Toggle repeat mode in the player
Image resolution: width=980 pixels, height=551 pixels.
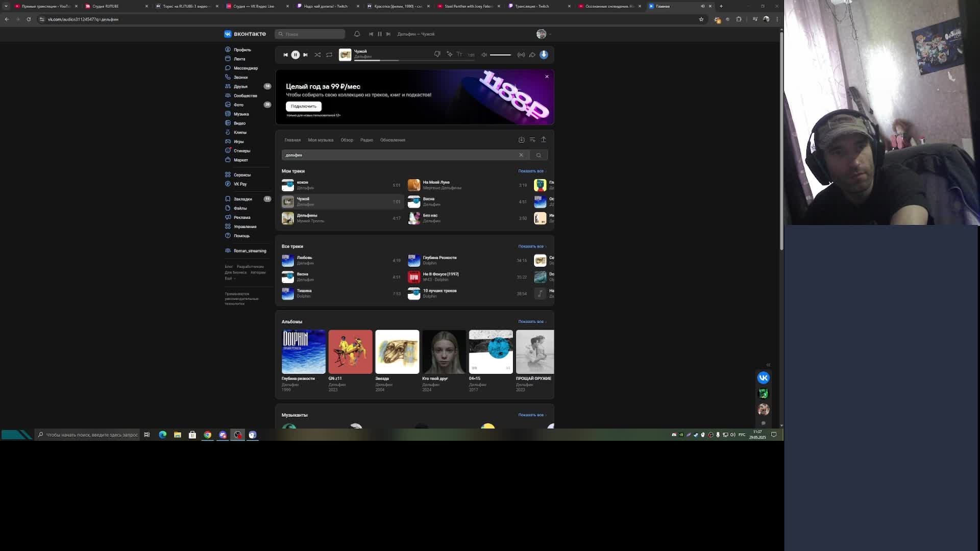329,55
